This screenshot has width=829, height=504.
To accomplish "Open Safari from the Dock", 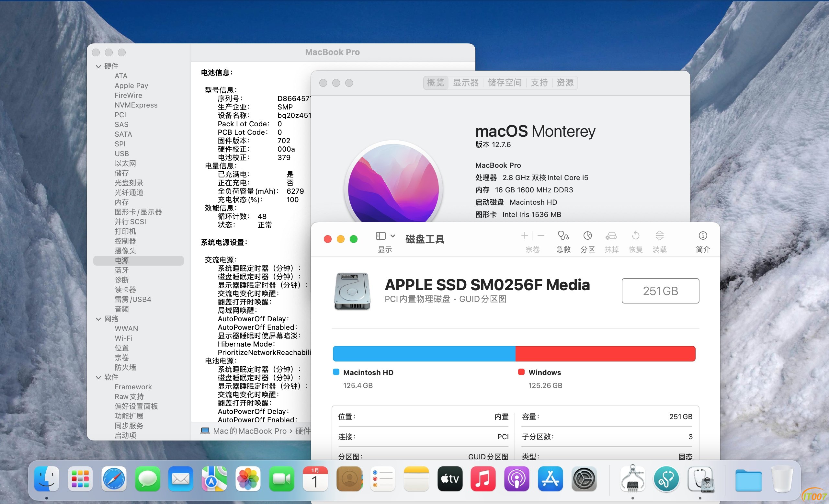I will tap(114, 479).
